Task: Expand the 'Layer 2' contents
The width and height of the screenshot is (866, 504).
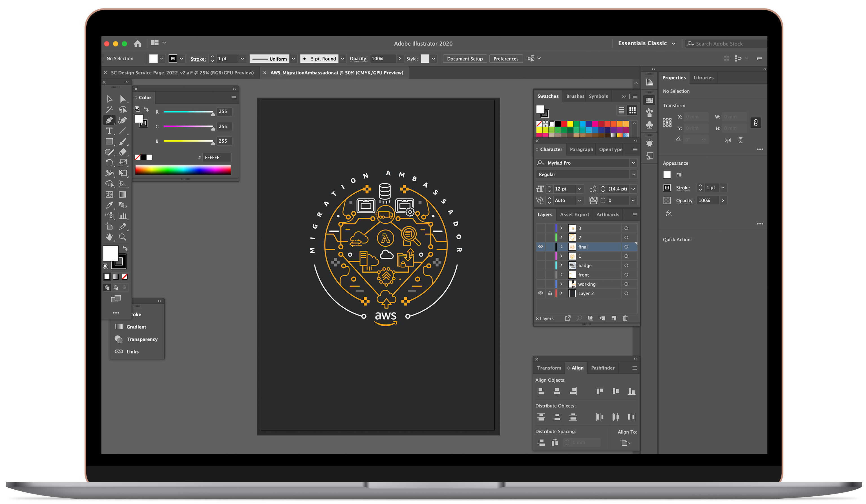Action: (x=562, y=293)
